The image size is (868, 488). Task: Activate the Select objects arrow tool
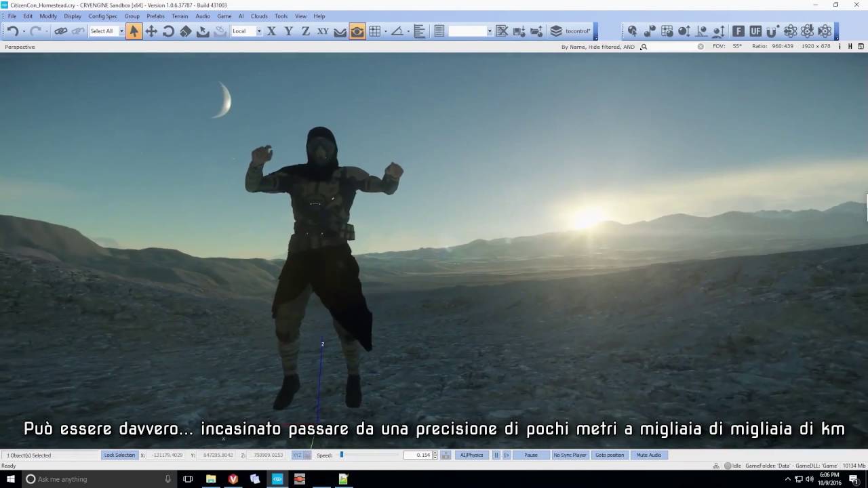(134, 31)
